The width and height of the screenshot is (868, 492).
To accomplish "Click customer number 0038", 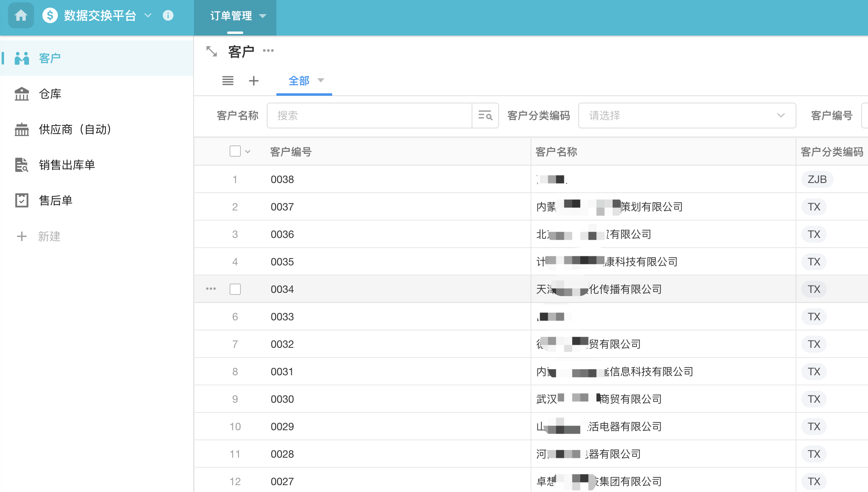I will coord(282,179).
